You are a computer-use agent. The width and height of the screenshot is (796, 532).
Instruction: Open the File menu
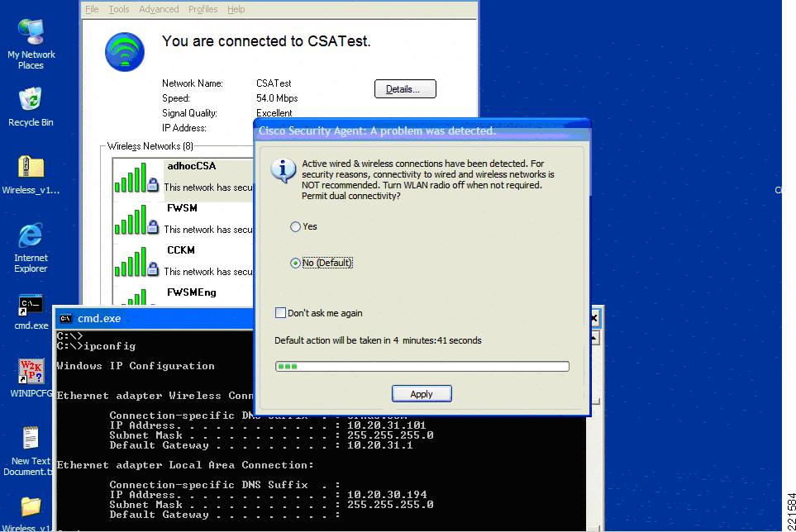coord(92,9)
